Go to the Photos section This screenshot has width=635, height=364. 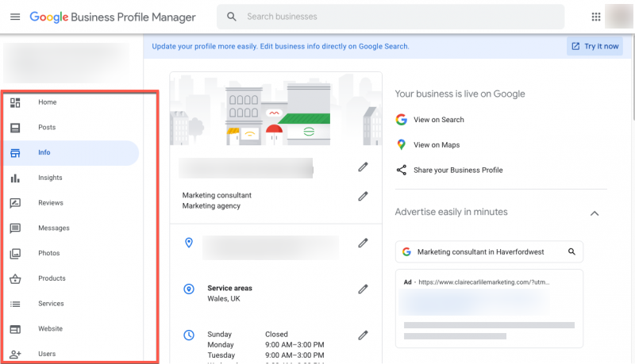[49, 253]
